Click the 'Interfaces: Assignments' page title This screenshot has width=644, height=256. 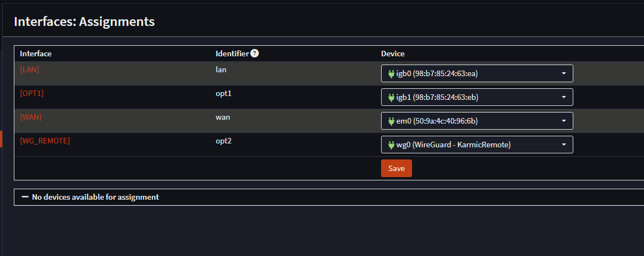84,22
